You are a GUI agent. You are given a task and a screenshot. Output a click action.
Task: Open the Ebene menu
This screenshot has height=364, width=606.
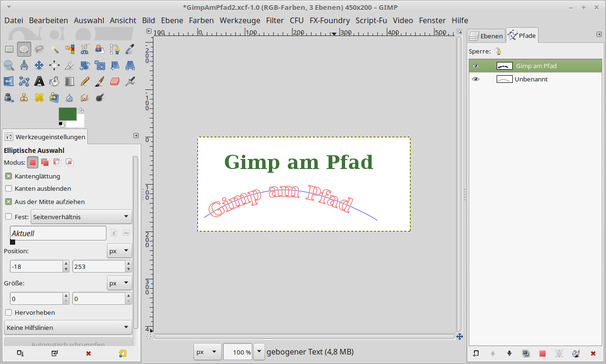[172, 20]
